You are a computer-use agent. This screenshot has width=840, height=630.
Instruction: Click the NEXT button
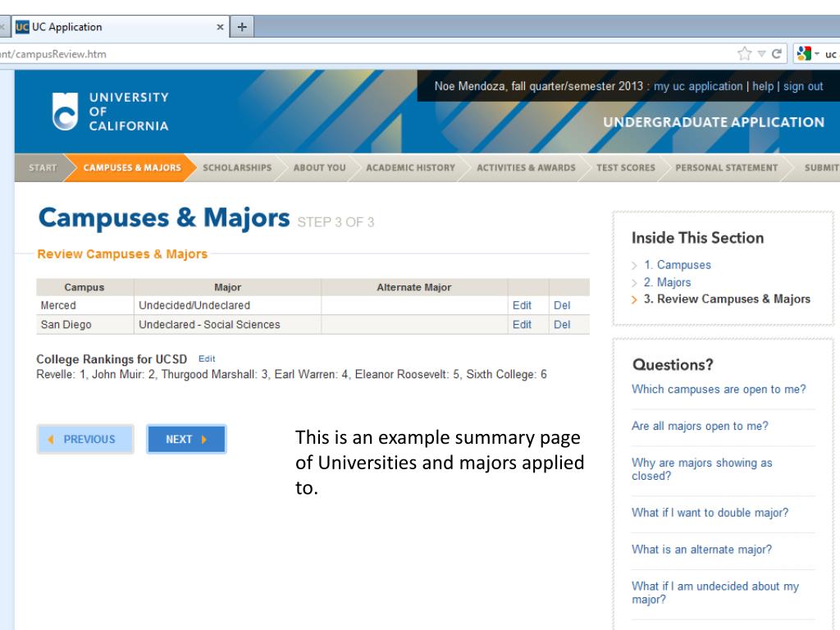186,440
